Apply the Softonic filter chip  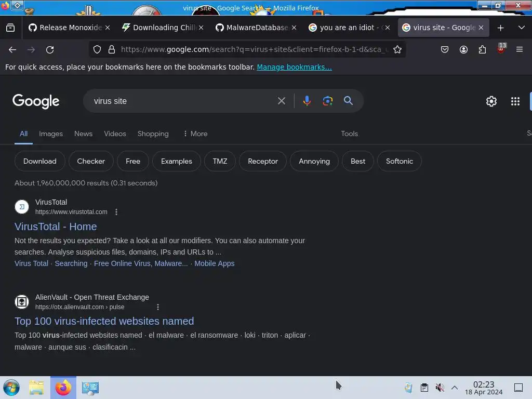pyautogui.click(x=400, y=161)
